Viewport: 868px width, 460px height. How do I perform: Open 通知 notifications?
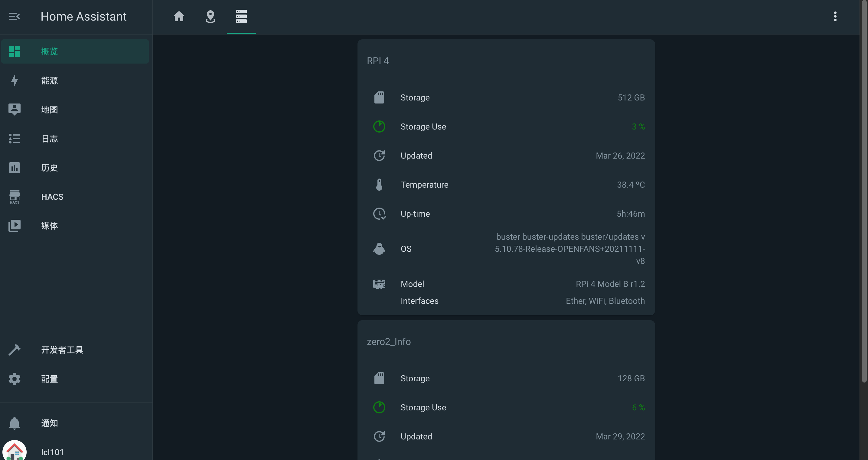(75, 423)
